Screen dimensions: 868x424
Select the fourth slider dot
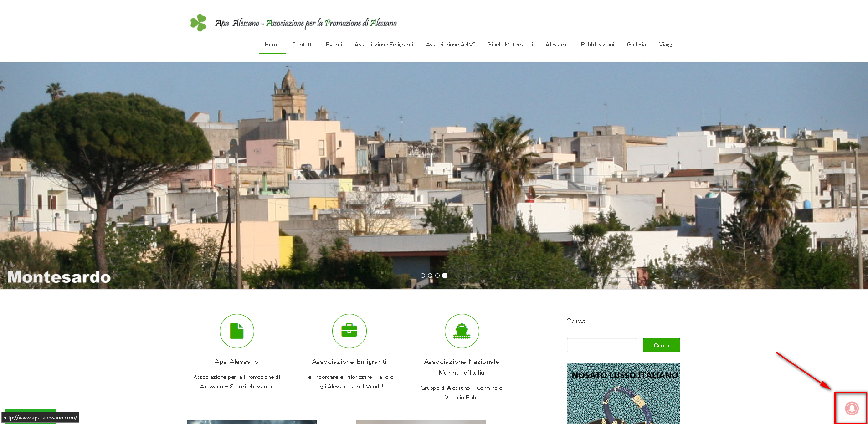445,276
